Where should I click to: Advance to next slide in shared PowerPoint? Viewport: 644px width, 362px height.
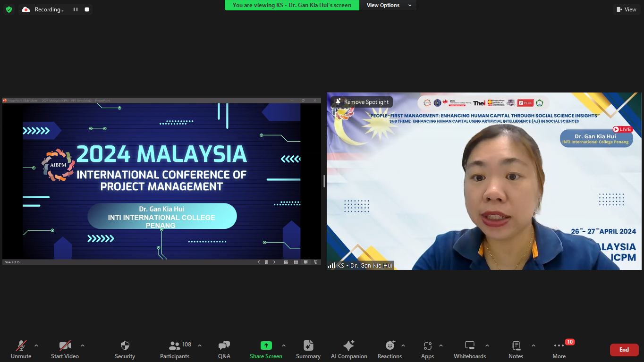274,262
